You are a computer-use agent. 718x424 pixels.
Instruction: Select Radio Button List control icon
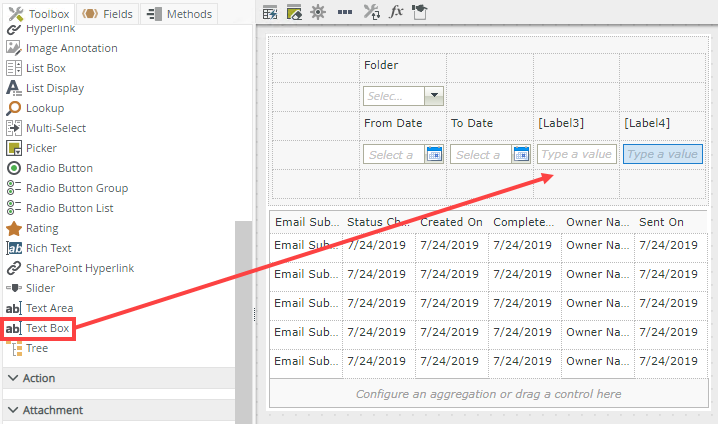click(x=14, y=208)
